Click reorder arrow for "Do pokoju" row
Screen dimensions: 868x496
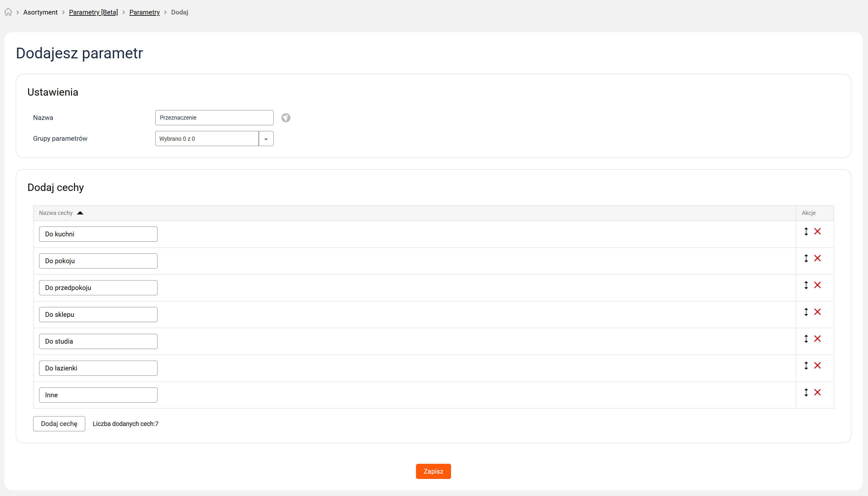[x=806, y=258]
